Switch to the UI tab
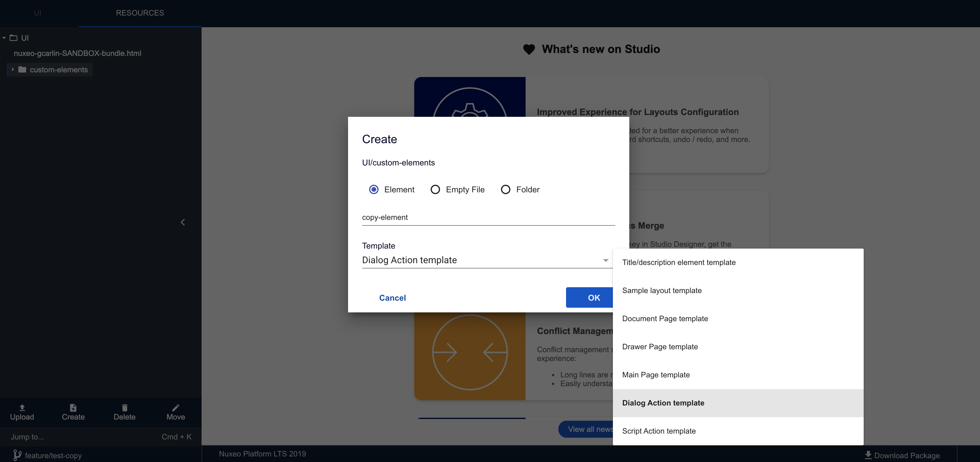The width and height of the screenshot is (980, 462). coord(38,13)
